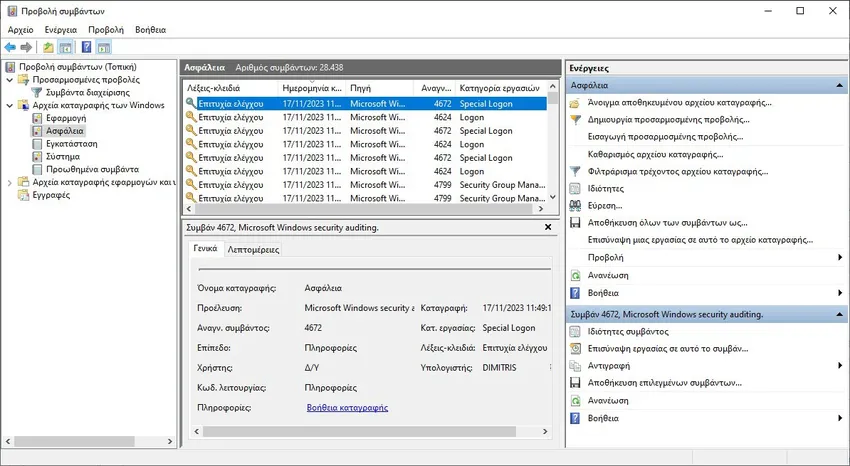Viewport: 850px width, 466px height.
Task: Click the lower Ανανέωση refresh icon
Action: pyautogui.click(x=575, y=401)
